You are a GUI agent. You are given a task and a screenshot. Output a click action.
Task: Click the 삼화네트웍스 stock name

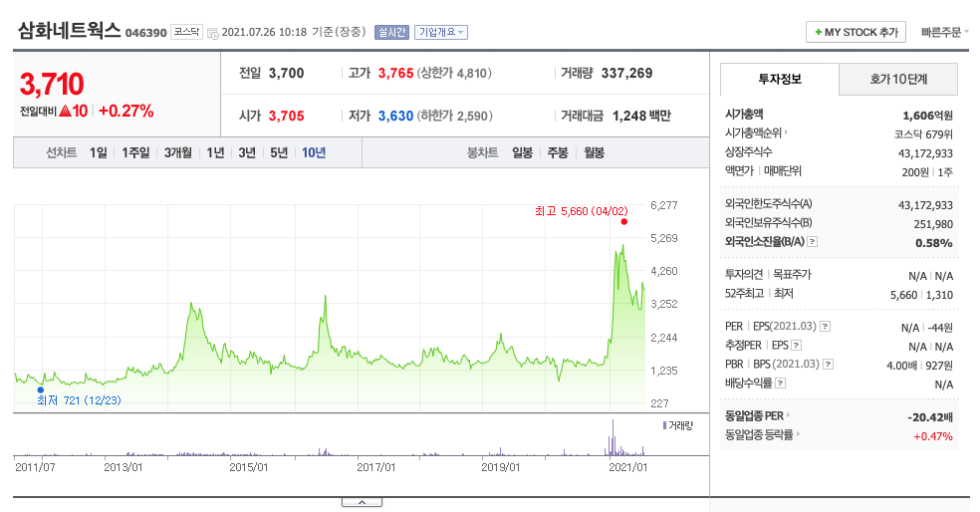pos(69,30)
